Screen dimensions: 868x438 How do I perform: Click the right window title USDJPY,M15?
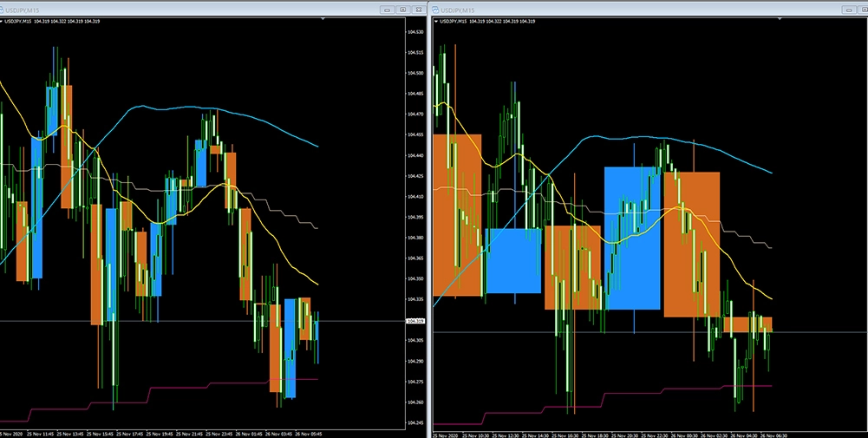click(458, 10)
